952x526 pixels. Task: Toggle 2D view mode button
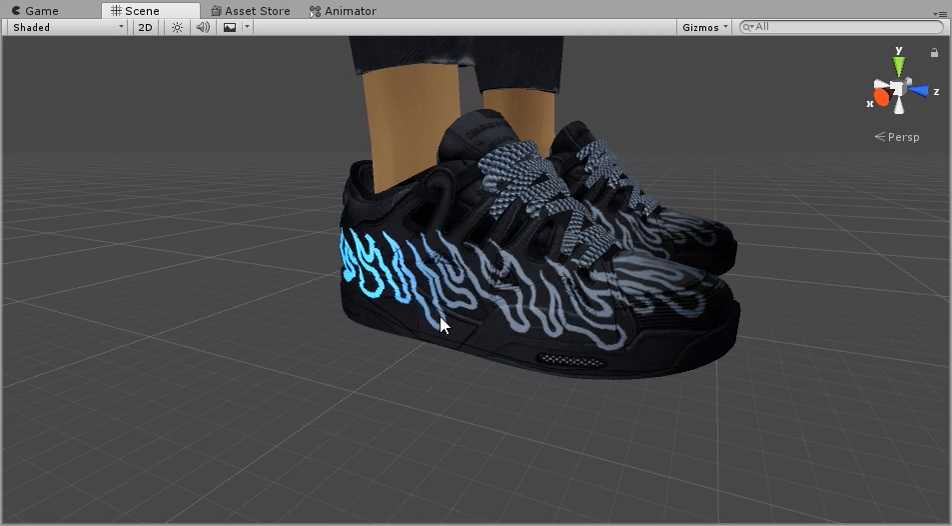click(146, 27)
